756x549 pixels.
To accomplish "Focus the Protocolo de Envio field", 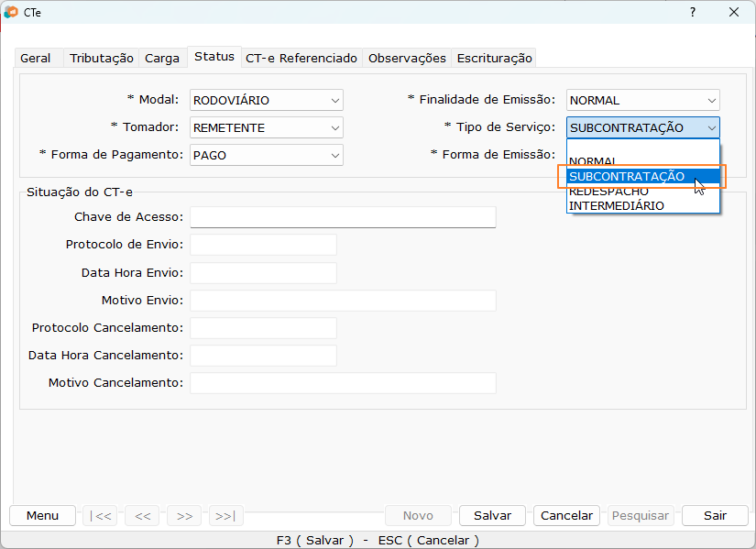I will [263, 245].
